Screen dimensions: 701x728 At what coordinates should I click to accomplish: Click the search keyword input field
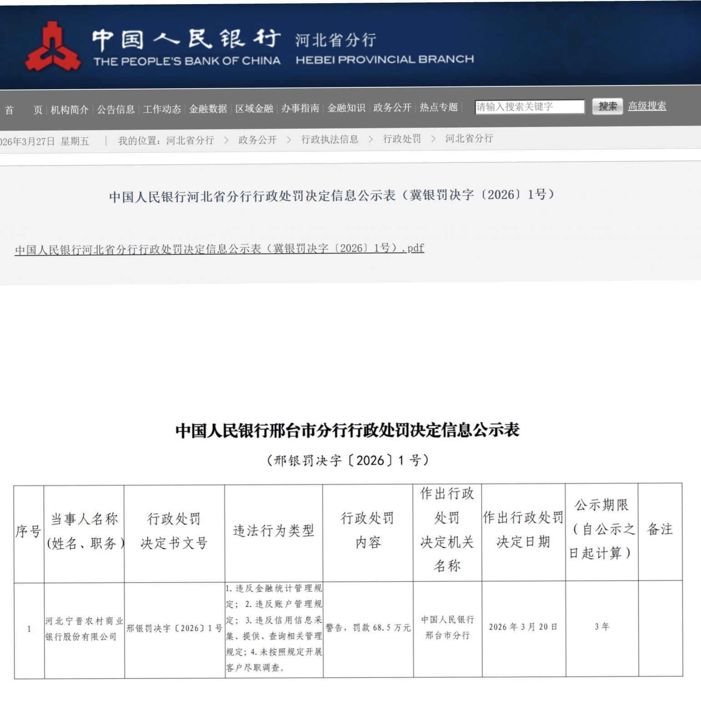pyautogui.click(x=530, y=107)
